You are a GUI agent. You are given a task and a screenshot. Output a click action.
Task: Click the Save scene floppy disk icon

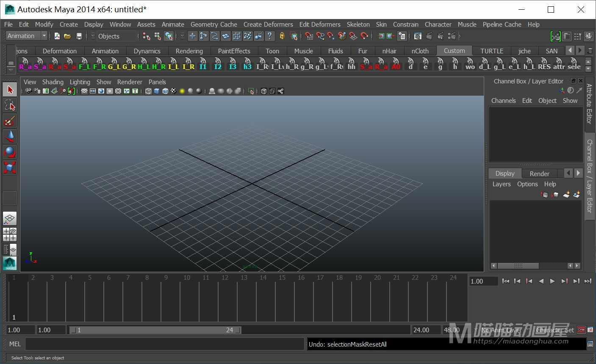pos(79,36)
